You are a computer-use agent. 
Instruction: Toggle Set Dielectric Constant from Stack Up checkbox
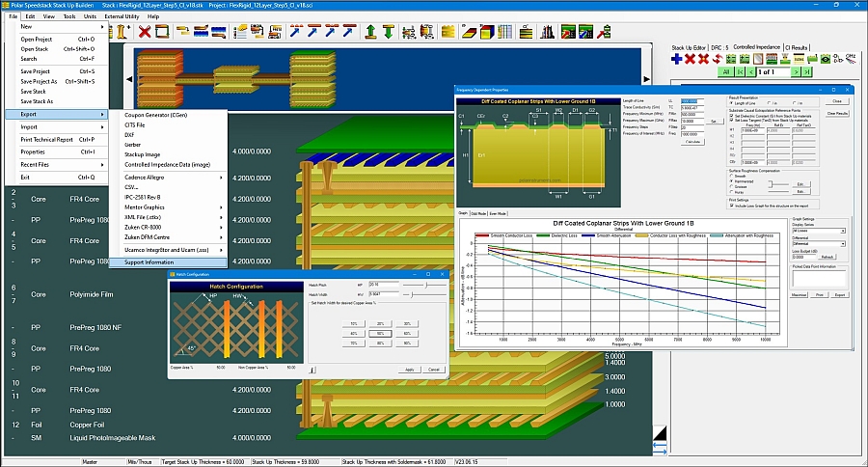[x=731, y=116]
